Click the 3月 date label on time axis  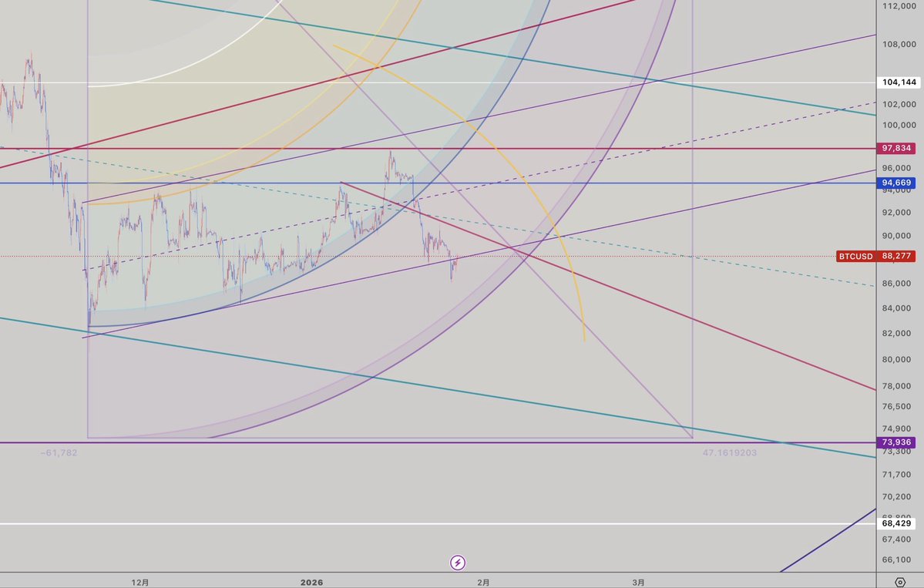pyautogui.click(x=638, y=582)
